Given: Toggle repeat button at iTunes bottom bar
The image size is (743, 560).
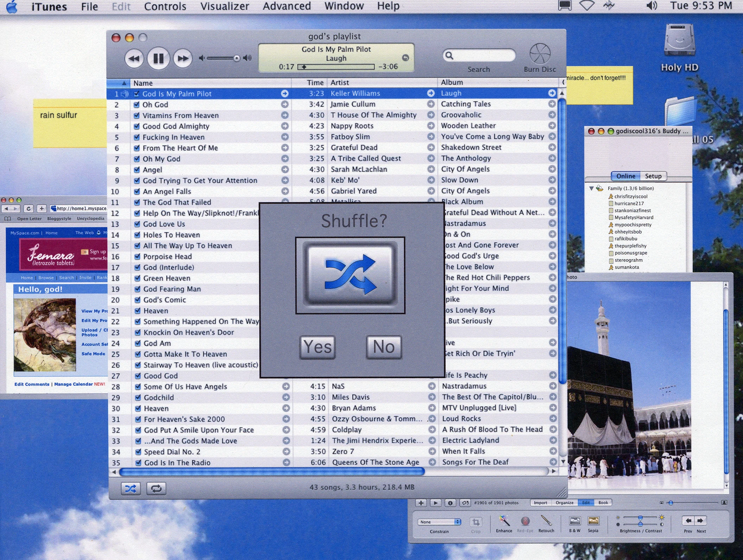Looking at the screenshot, I should (156, 488).
